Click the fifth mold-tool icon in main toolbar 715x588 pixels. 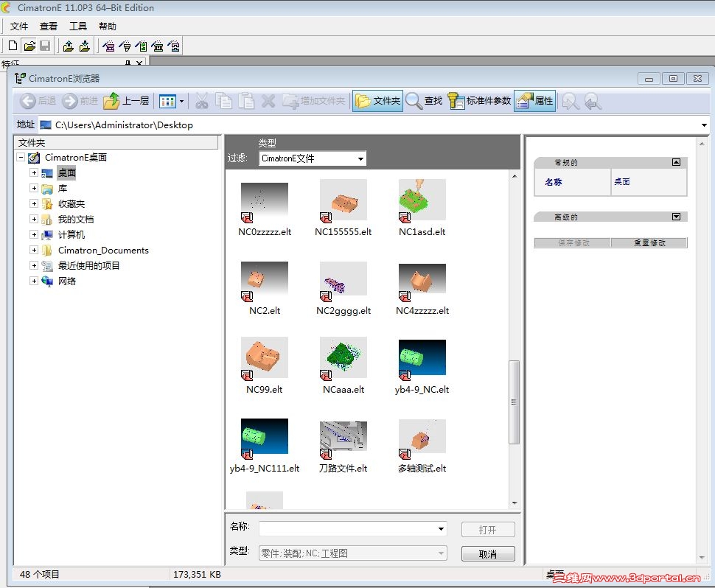[174, 46]
